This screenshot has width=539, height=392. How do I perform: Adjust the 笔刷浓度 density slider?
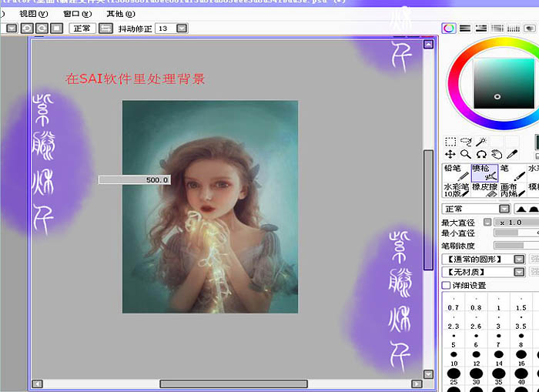(x=517, y=245)
